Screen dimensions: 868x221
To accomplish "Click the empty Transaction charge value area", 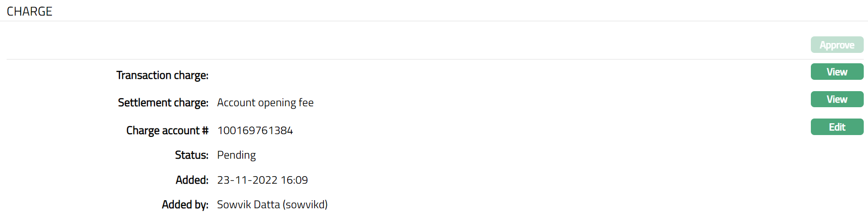I will pos(331,76).
